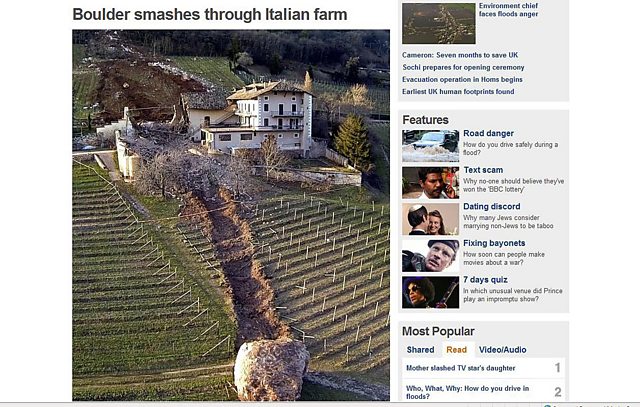
Task: Open Evacuation operation in Homs begins
Action: pyautogui.click(x=462, y=80)
